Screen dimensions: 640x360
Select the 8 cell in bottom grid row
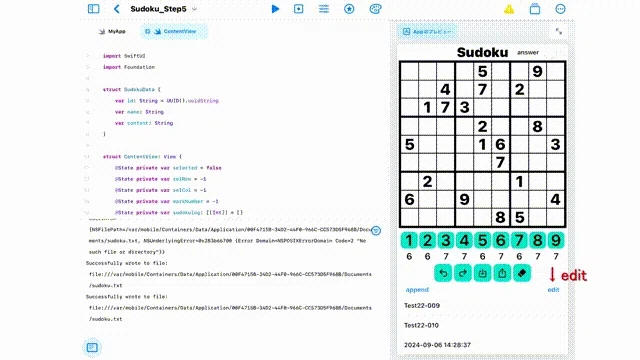pyautogui.click(x=500, y=217)
